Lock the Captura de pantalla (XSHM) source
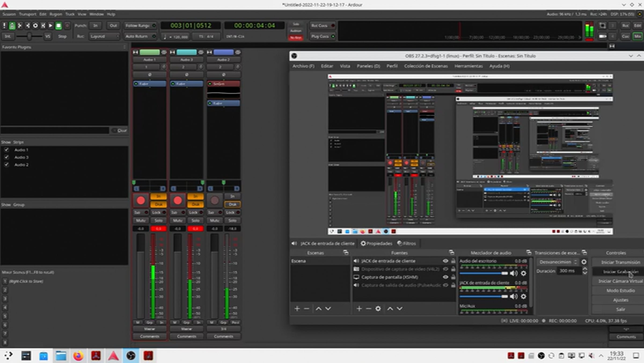This screenshot has height=363, width=644. [x=453, y=277]
